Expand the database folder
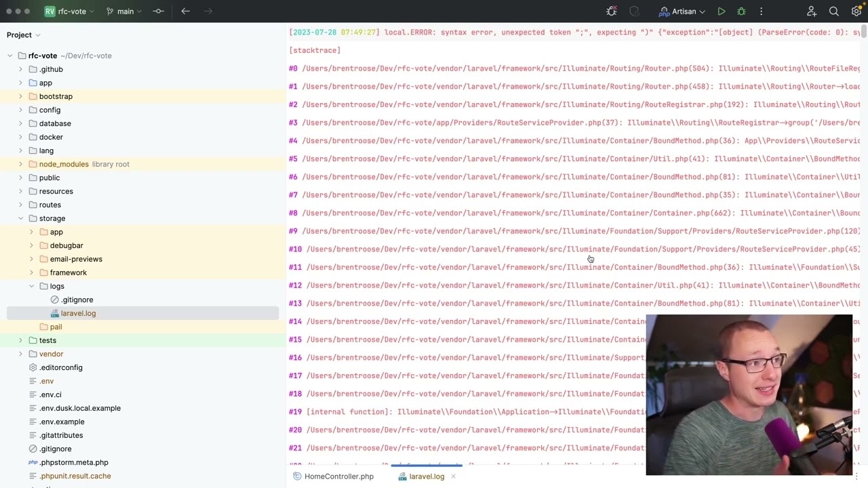Screen dimensions: 868x488 pyautogui.click(x=20, y=123)
